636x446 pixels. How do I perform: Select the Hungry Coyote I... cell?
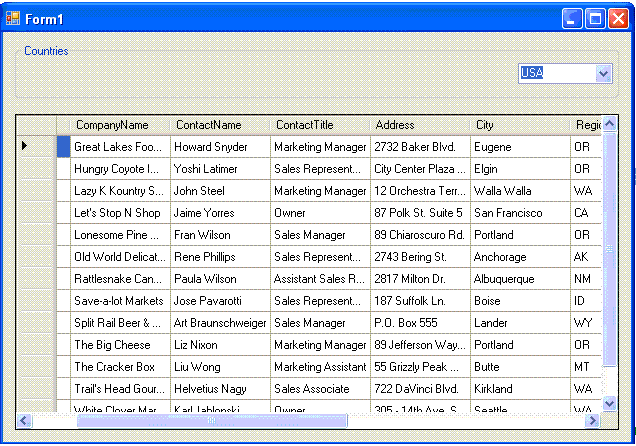120,169
